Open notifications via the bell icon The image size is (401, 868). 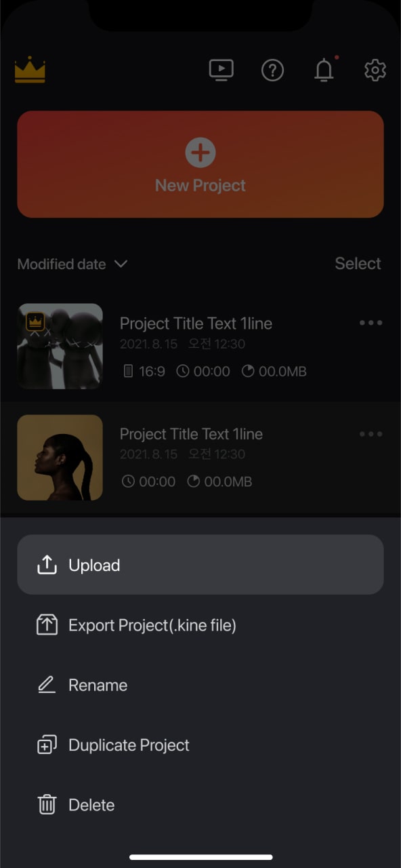(324, 70)
